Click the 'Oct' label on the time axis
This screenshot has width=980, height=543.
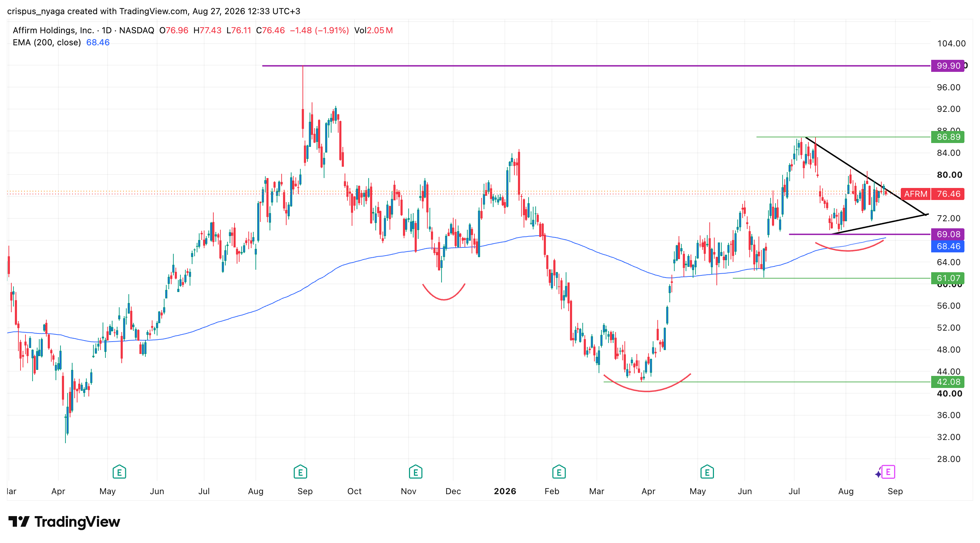(x=354, y=491)
